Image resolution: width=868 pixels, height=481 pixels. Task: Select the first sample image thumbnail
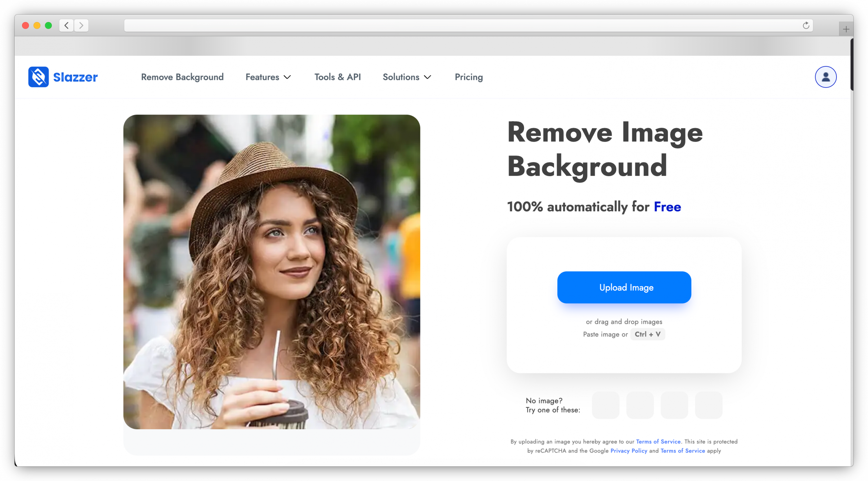pos(606,405)
